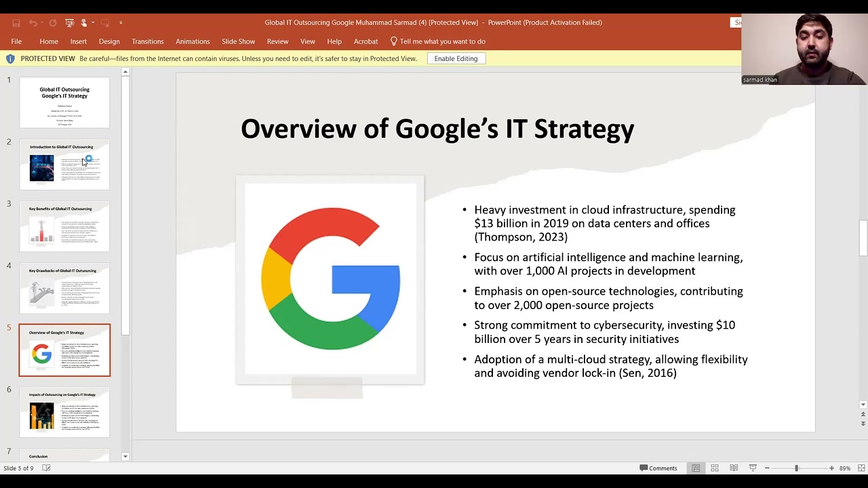The width and height of the screenshot is (868, 488).
Task: Select Introduction to Global IT Outsourcing thumbnail
Action: [64, 165]
